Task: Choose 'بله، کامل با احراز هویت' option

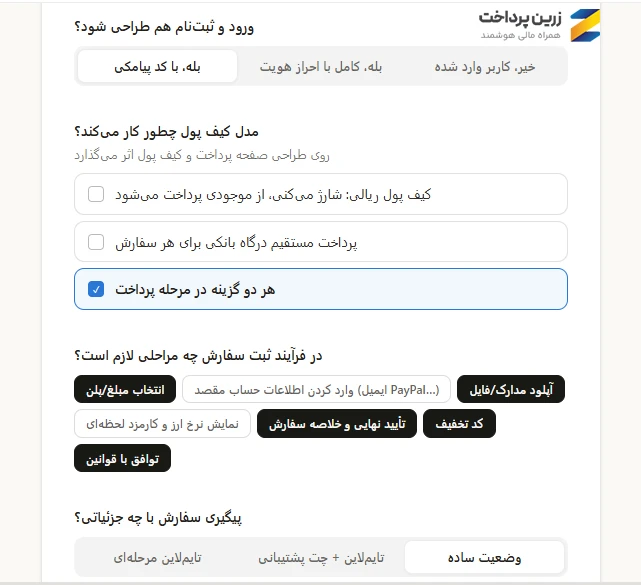Action: click(x=321, y=67)
